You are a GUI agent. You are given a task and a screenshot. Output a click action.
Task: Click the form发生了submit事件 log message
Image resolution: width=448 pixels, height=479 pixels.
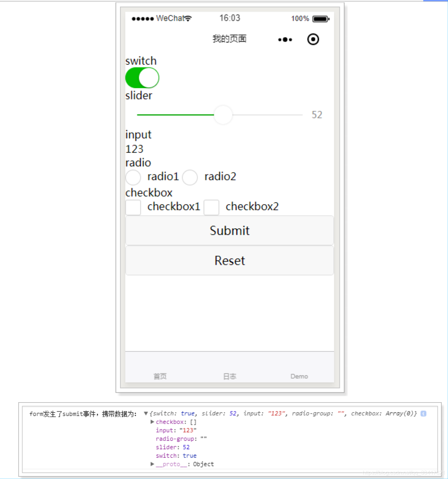tap(83, 414)
